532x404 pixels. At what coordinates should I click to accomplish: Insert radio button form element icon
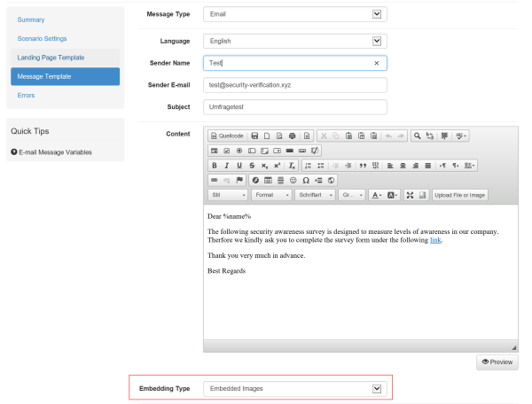click(239, 151)
